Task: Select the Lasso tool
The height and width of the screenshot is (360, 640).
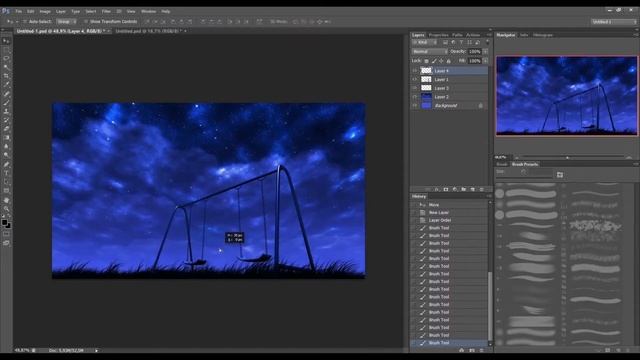Action: coord(6,59)
